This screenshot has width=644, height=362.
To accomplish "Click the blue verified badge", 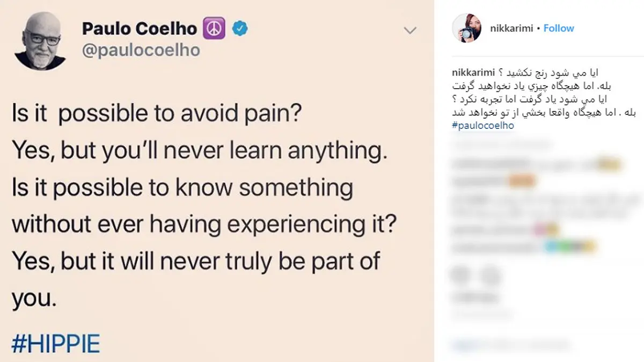I will pyautogui.click(x=238, y=29).
